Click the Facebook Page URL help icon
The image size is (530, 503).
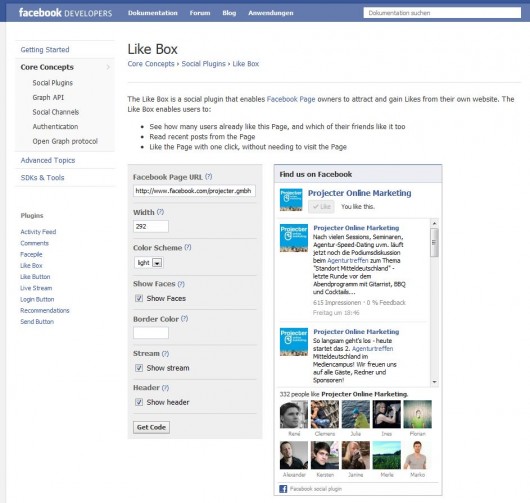[x=209, y=176]
